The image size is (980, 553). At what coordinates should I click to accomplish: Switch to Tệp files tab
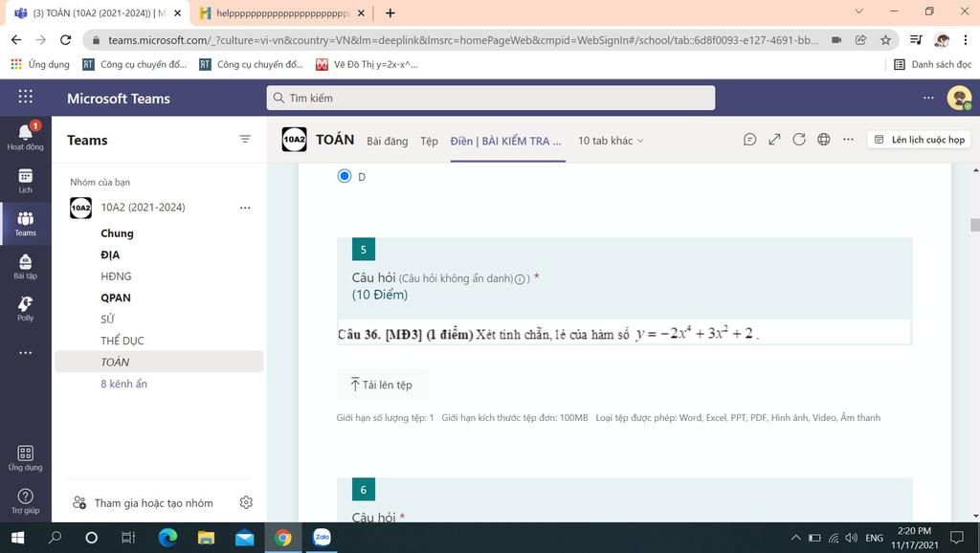(429, 142)
